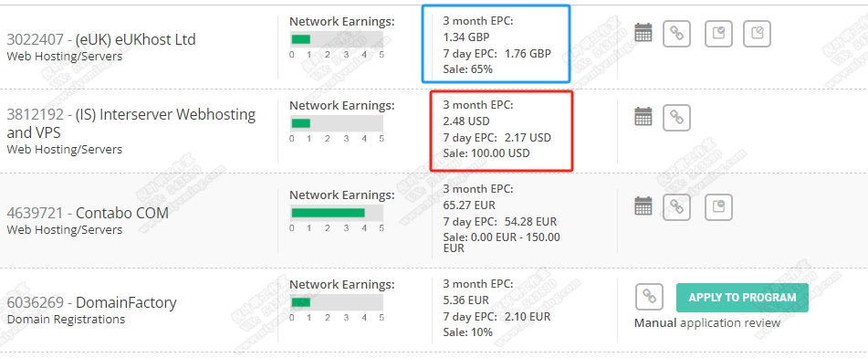Open the calendar icon for Interserver Webhosting
Viewport: 868px width, 358px height.
click(x=643, y=116)
